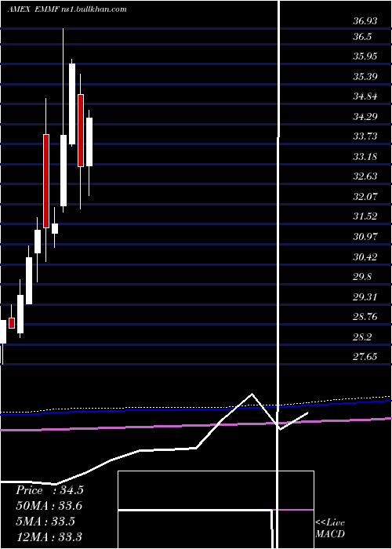Screen dimensions: 392x549
Task: Click the Price : 34.5 readout
Action: coord(49,490)
